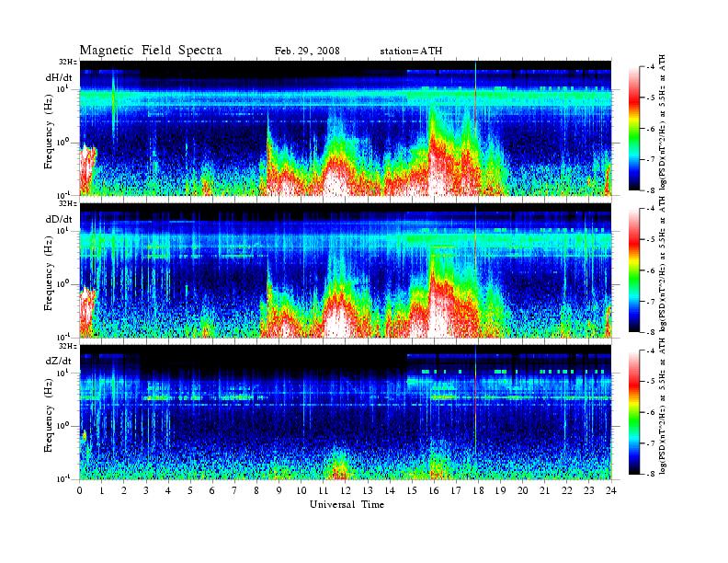Click the dZ/dt spectrogram plot area
728x563 pixels.
(x=346, y=412)
